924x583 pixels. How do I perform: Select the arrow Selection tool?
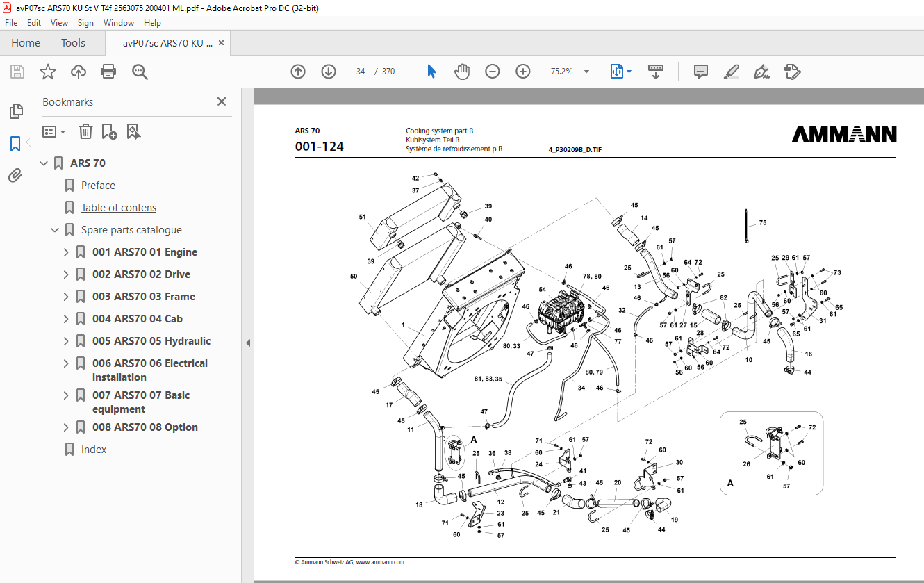pos(431,72)
